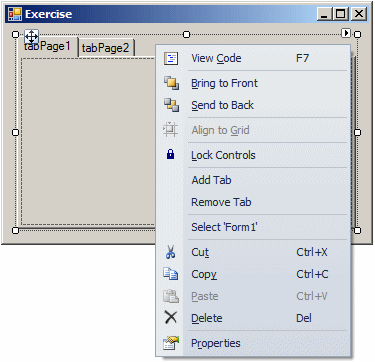
Task: Switch to the tabPage2 tab
Action: click(x=106, y=48)
